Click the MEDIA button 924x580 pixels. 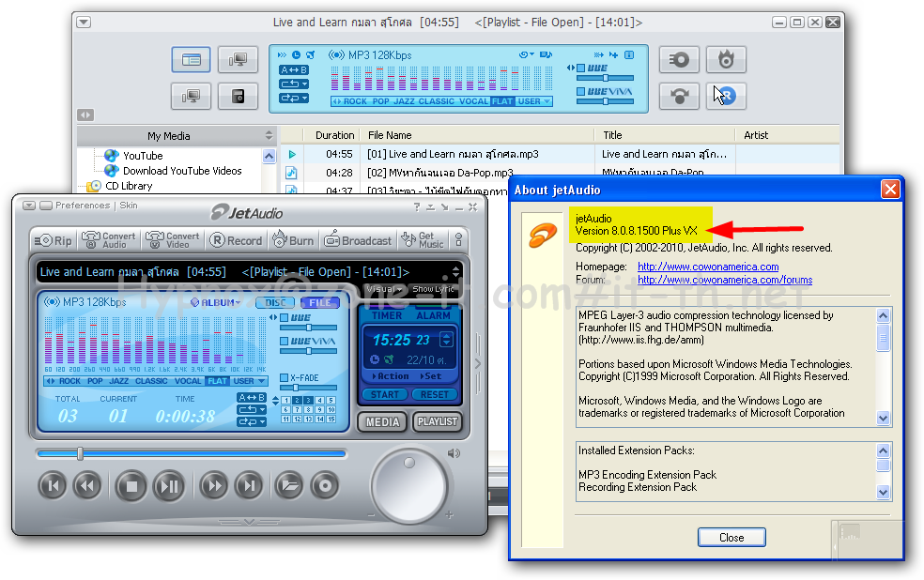pos(382,422)
